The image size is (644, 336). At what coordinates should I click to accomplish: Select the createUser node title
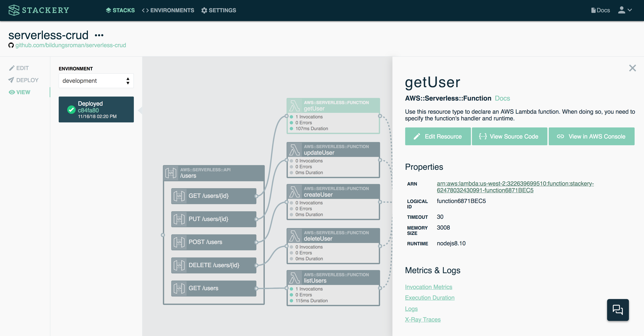click(318, 195)
